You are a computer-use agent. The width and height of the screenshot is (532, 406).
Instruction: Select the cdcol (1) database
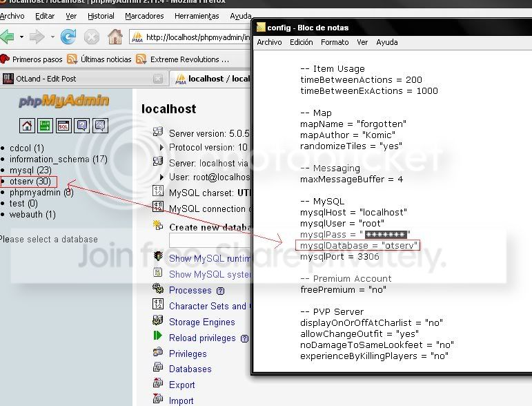[x=27, y=148]
